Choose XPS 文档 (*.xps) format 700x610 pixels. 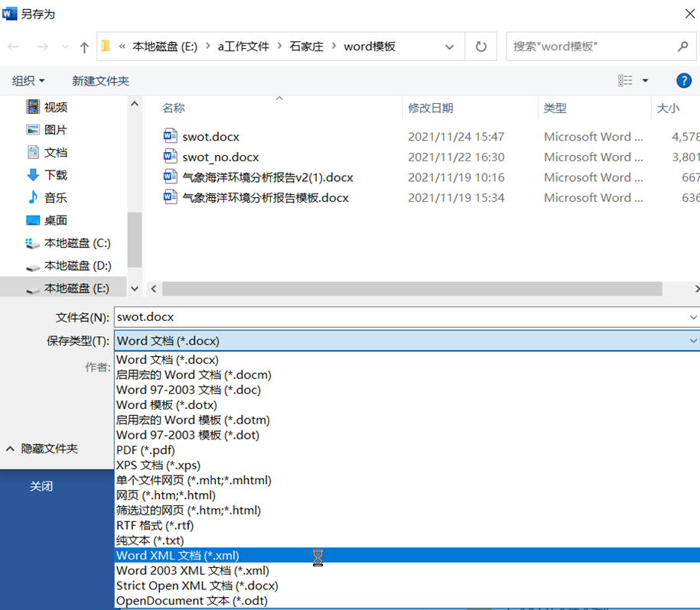407,465
